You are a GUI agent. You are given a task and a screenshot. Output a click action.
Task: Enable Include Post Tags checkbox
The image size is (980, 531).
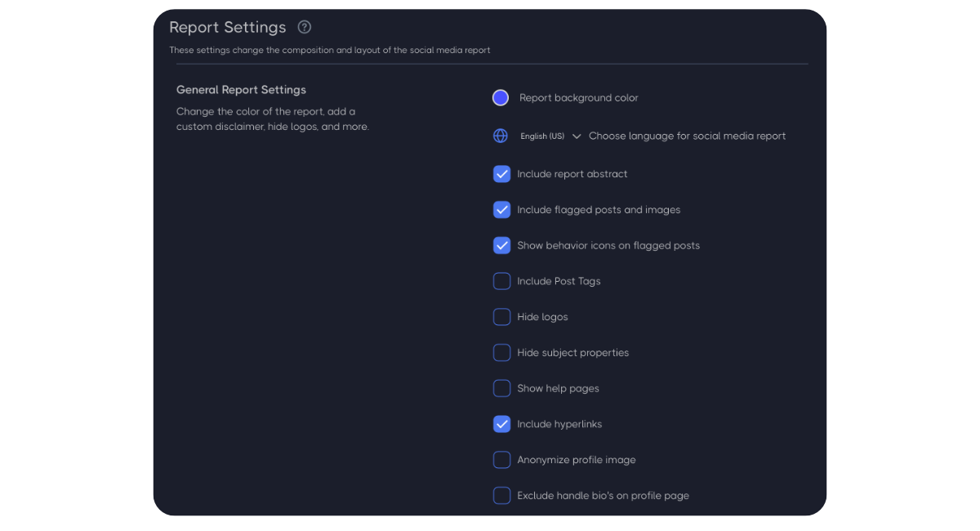coord(501,281)
